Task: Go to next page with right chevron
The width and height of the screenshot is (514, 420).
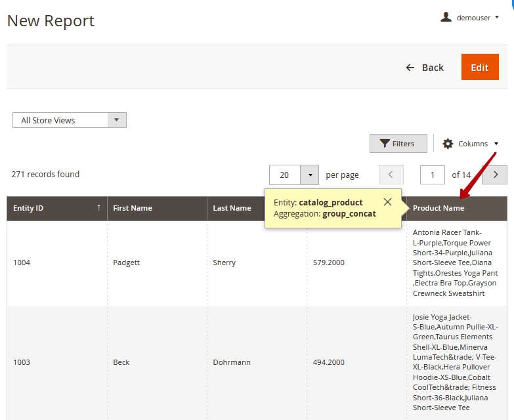Action: pyautogui.click(x=495, y=175)
